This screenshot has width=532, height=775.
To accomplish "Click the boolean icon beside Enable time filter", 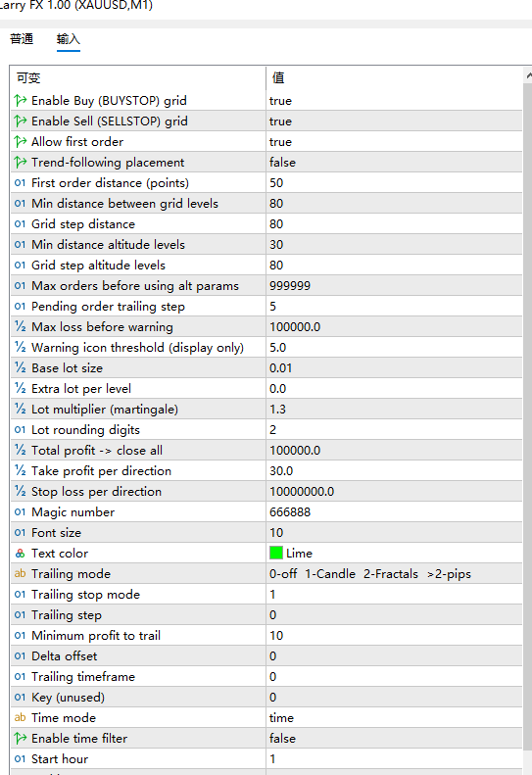I will click(21, 739).
